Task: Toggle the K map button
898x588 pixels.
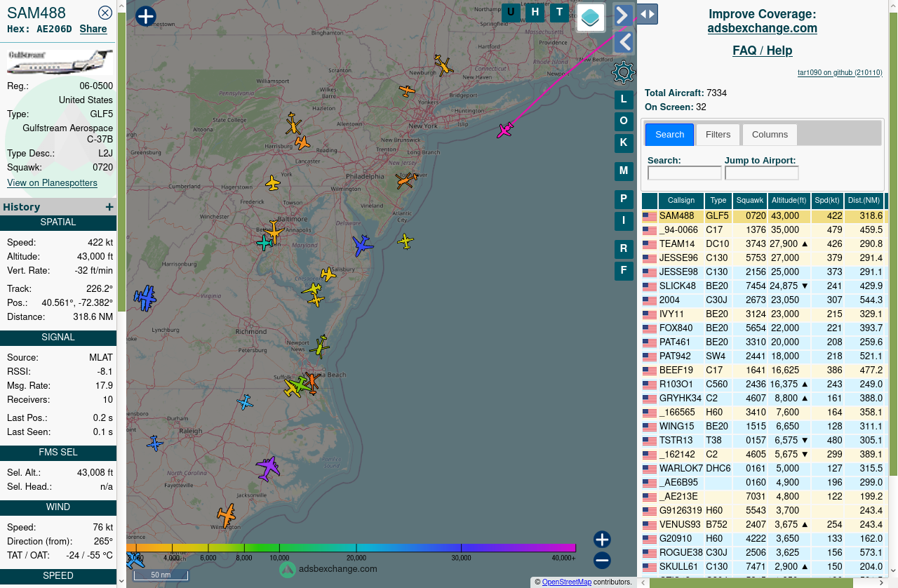Action: tap(624, 143)
